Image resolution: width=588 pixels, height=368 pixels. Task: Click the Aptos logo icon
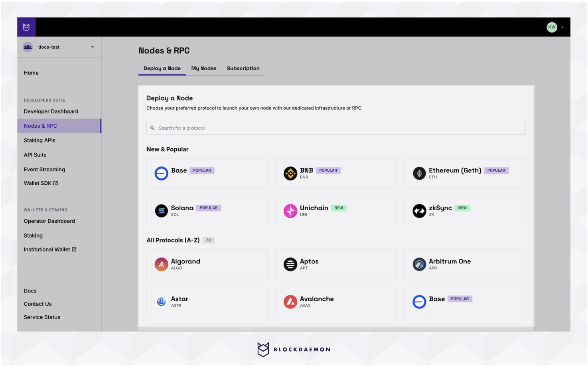point(290,265)
